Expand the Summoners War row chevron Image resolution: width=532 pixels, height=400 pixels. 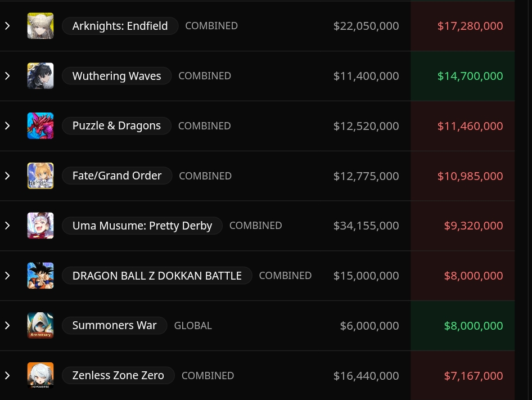pyautogui.click(x=7, y=325)
